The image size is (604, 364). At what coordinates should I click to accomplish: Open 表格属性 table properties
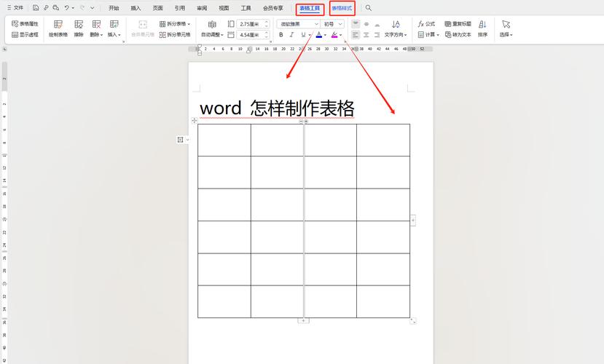click(x=25, y=24)
